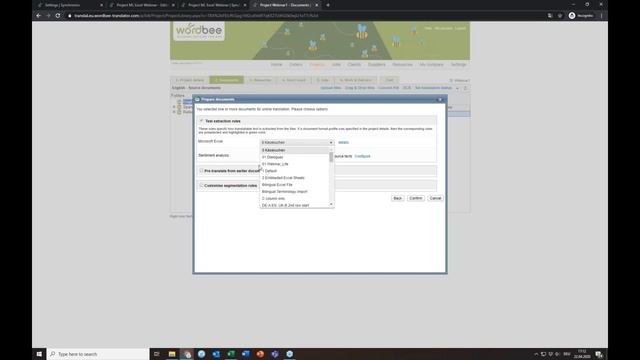Select '01 Dialogues' in the dropdown list

coord(295,157)
